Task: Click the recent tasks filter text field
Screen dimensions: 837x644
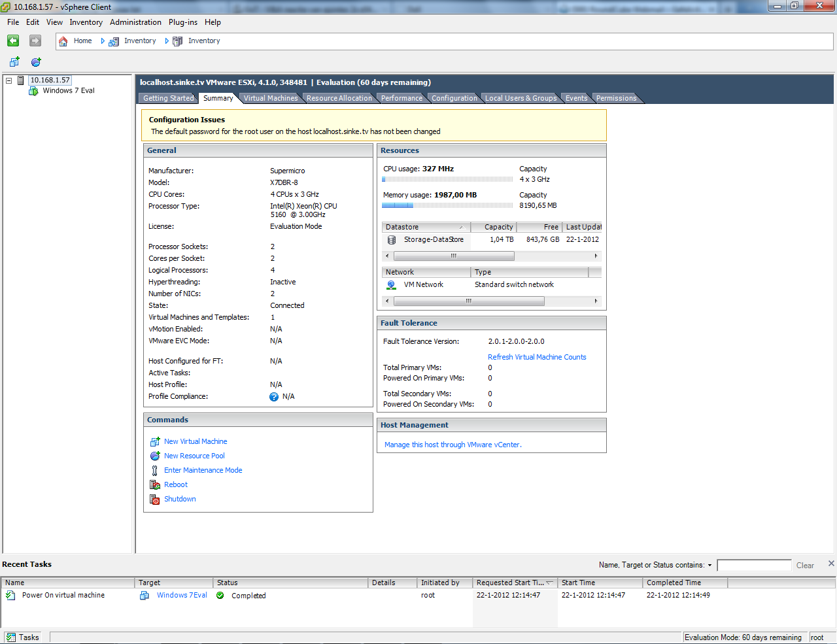Action: [754, 566]
